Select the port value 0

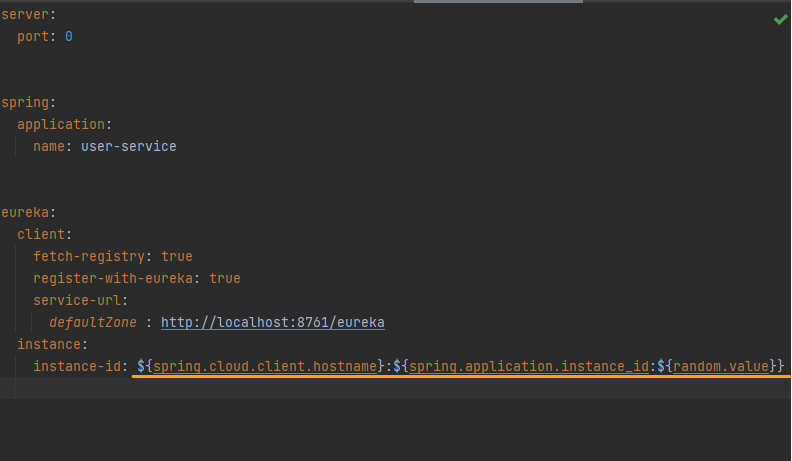coord(69,36)
